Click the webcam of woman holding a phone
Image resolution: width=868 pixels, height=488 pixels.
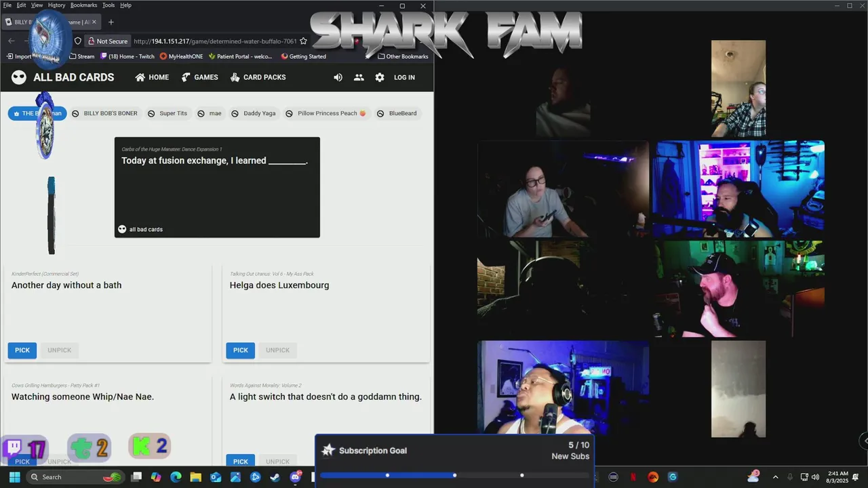point(563,189)
